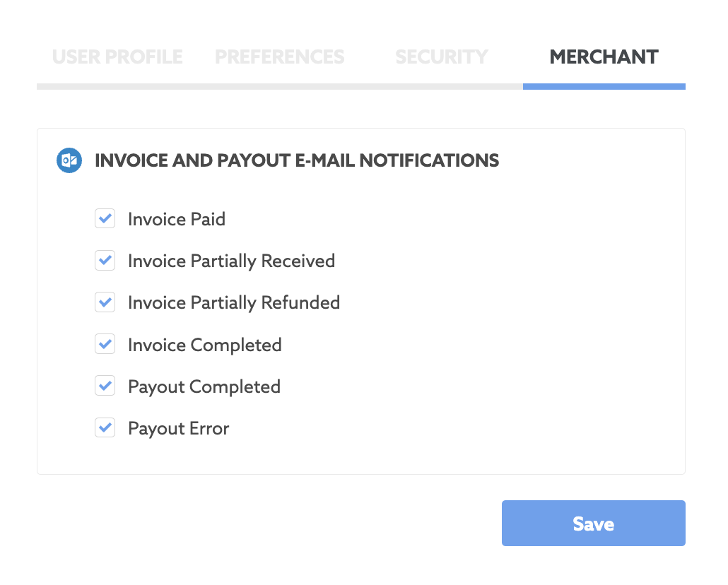Click the Invoice Partially Received label
The height and width of the screenshot is (585, 728).
point(231,261)
